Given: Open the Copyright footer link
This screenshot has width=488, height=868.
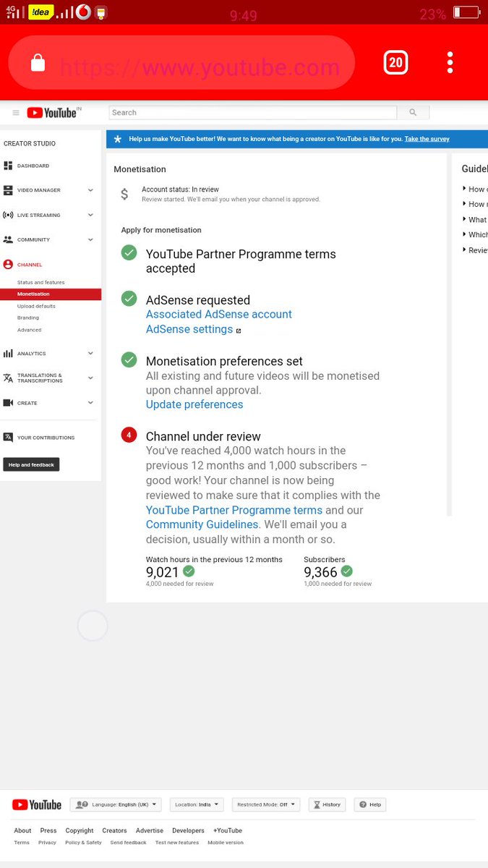Looking at the screenshot, I should tap(80, 830).
